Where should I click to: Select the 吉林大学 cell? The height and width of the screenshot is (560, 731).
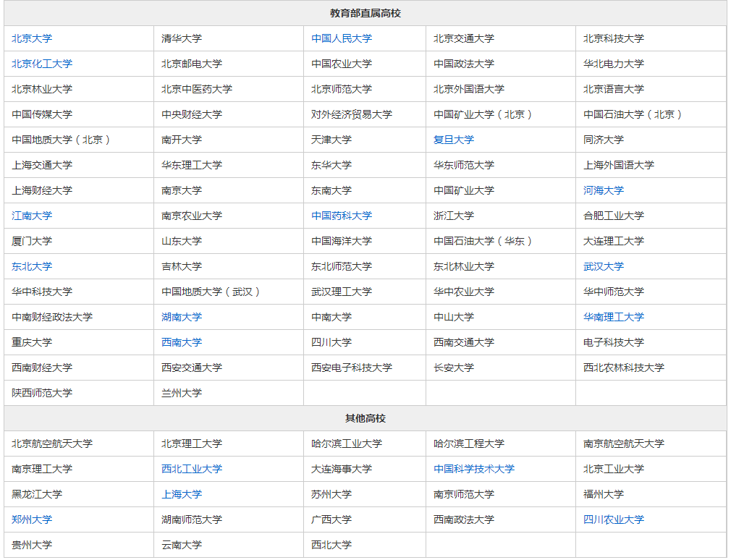click(229, 266)
